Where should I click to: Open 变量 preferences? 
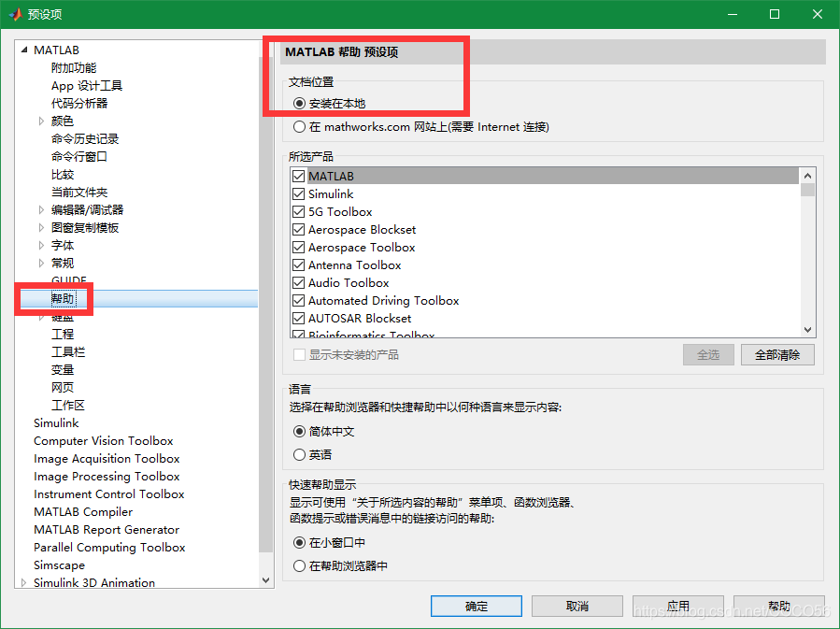pos(63,370)
